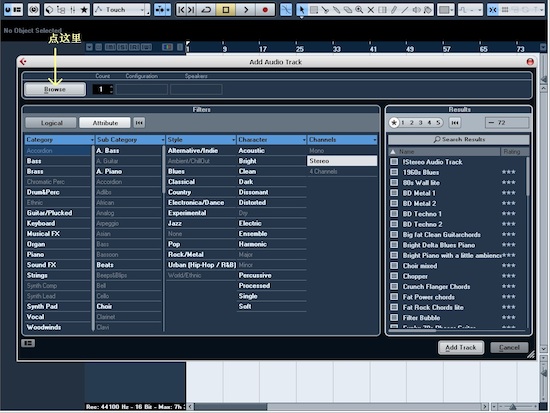This screenshot has width=550, height=413.
Task: Click the Record button in transport
Action: click(265, 10)
